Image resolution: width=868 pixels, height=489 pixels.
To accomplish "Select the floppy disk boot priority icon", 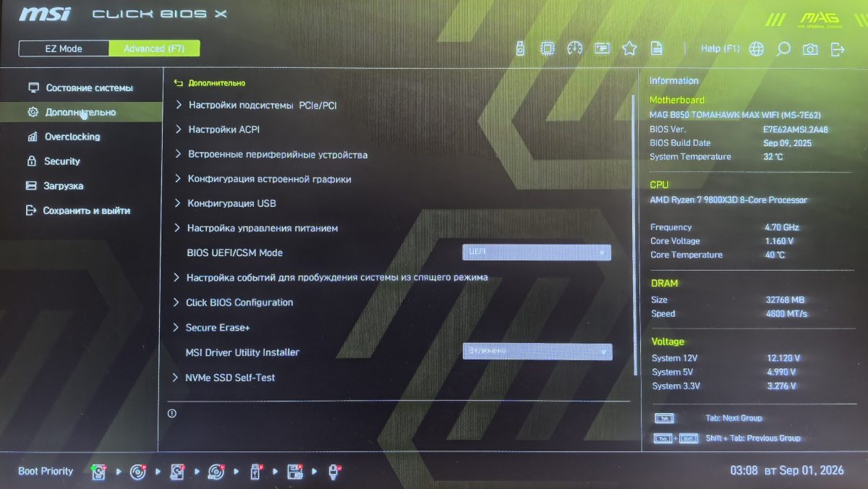I will click(x=295, y=472).
